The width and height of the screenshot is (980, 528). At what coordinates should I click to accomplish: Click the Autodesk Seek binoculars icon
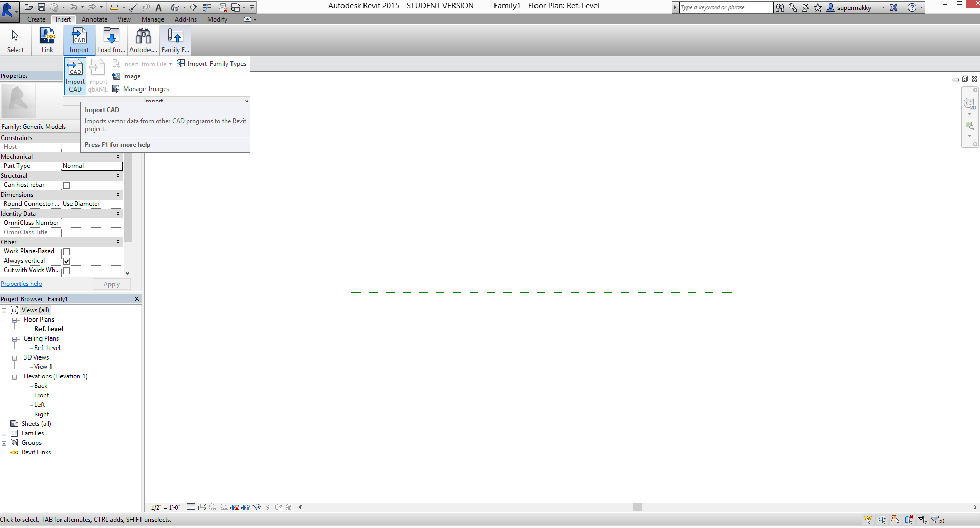(143, 40)
